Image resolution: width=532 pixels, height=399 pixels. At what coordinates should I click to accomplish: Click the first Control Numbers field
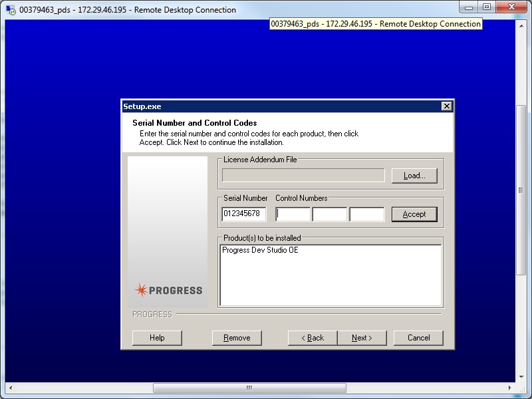pyautogui.click(x=292, y=213)
